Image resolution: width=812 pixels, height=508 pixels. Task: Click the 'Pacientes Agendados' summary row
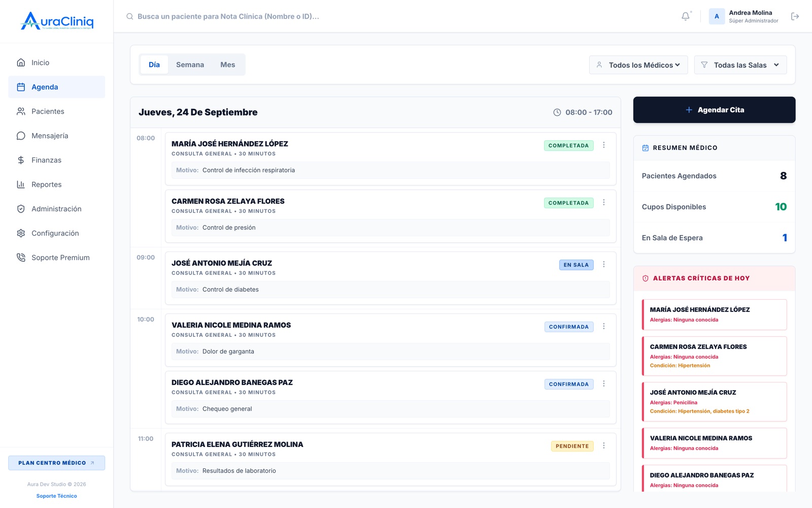point(714,176)
